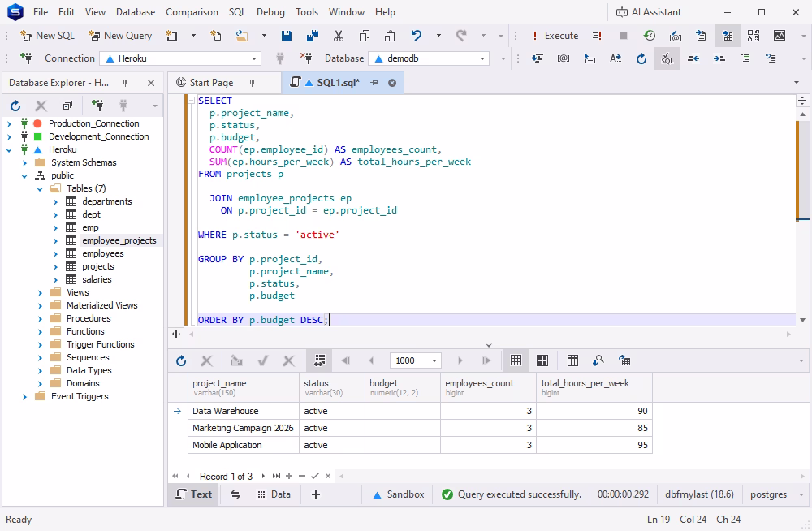The height and width of the screenshot is (531, 812).
Task: Select the Trigger Functions folder
Action: [x=101, y=344]
